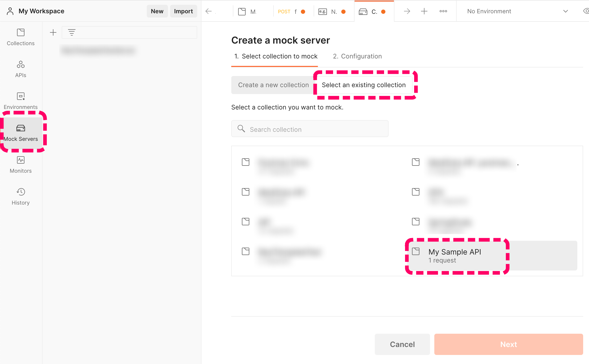The width and height of the screenshot is (589, 364).
Task: Switch to Select an existing collection
Action: (x=364, y=85)
